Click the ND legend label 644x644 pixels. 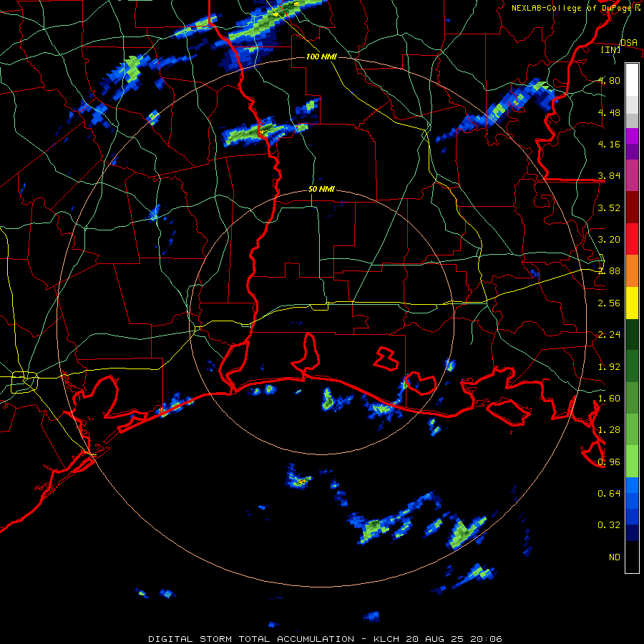(615, 557)
